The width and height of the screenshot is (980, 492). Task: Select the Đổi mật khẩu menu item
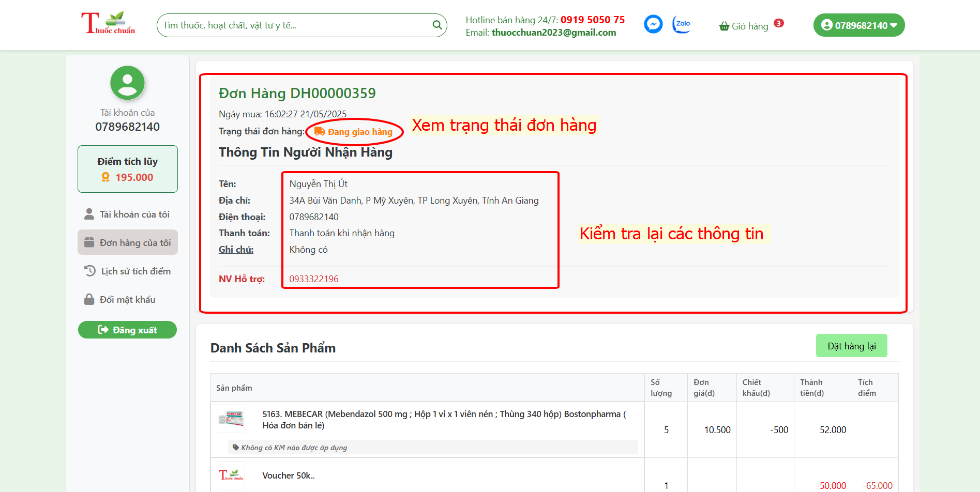coord(128,299)
